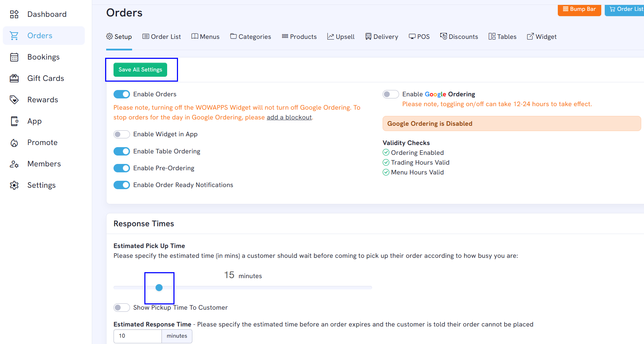Click the pick up time slider handle
The width and height of the screenshot is (644, 344).
pos(159,288)
